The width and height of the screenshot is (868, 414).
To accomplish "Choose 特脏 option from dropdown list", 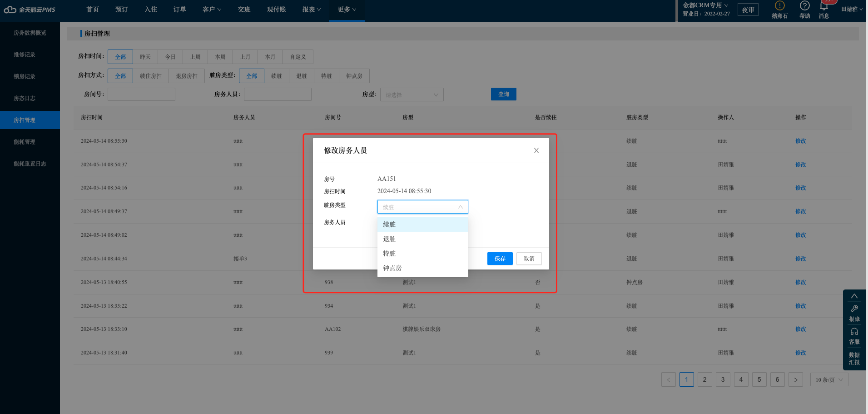I will click(422, 254).
